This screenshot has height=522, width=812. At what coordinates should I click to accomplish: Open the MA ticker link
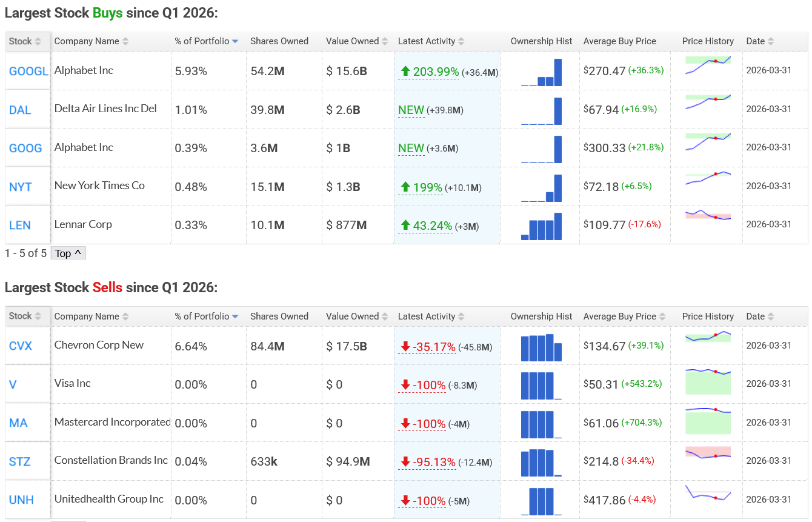point(19,423)
